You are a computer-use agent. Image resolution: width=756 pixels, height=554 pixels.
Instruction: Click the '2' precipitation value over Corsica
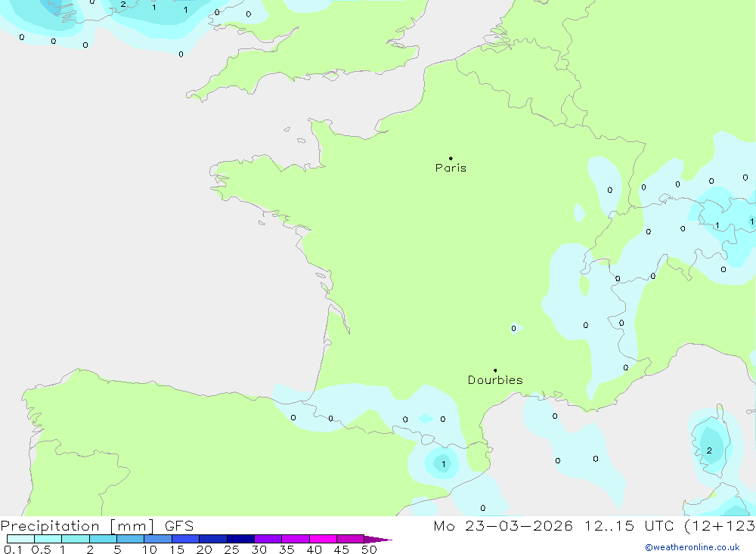pyautogui.click(x=709, y=450)
